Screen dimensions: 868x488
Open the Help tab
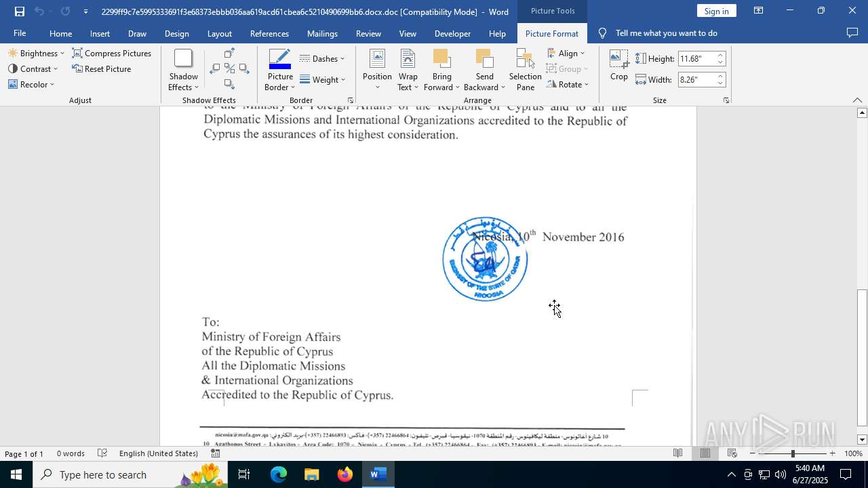497,33
